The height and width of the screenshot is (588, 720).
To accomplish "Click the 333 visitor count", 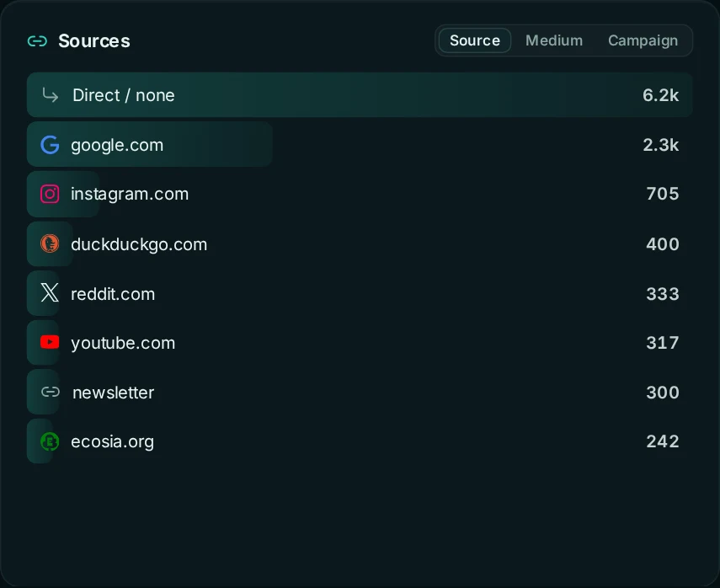I will [662, 293].
